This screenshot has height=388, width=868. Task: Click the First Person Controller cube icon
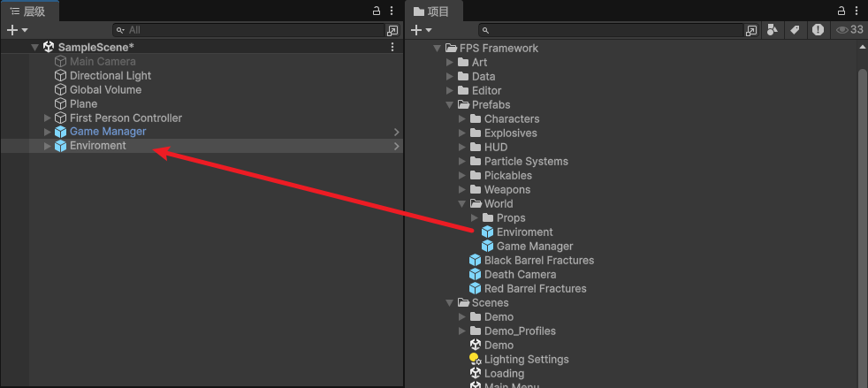coord(60,118)
